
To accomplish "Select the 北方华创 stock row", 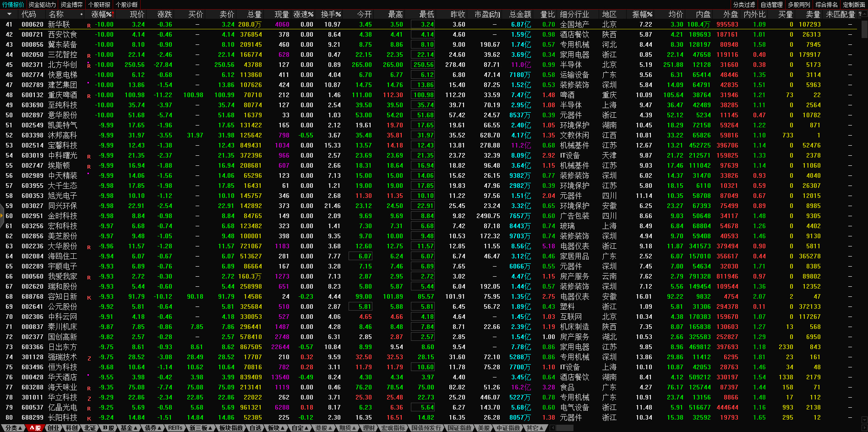I will tap(62, 65).
